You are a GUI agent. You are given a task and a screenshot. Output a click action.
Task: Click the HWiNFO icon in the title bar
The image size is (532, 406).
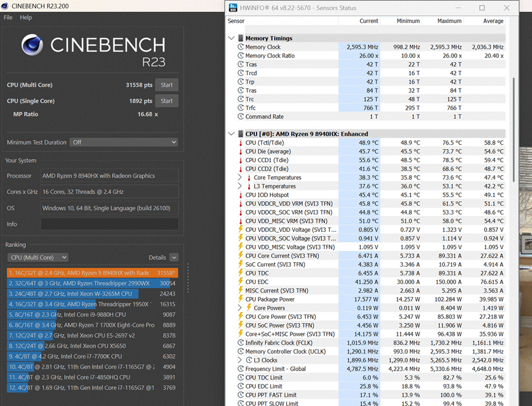[232, 8]
